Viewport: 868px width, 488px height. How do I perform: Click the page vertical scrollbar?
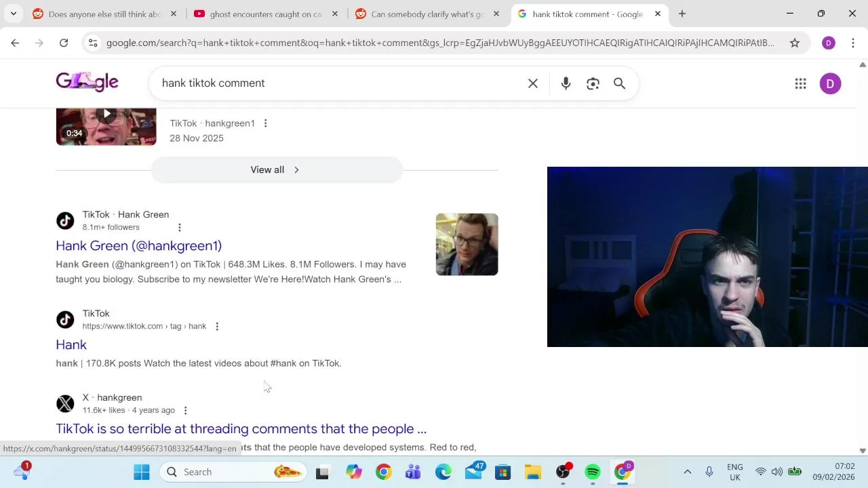[863, 258]
